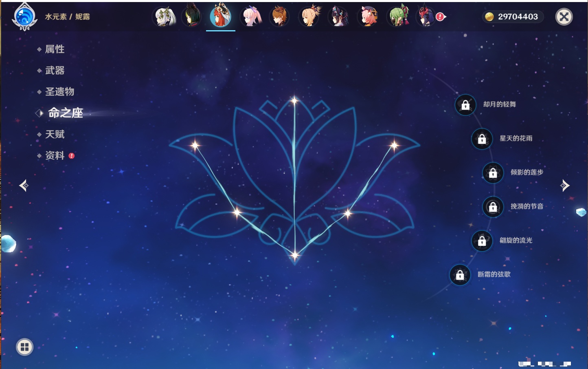The width and height of the screenshot is (588, 369).
Task: Click the 断霜的弦歌 label
Action: click(x=494, y=274)
